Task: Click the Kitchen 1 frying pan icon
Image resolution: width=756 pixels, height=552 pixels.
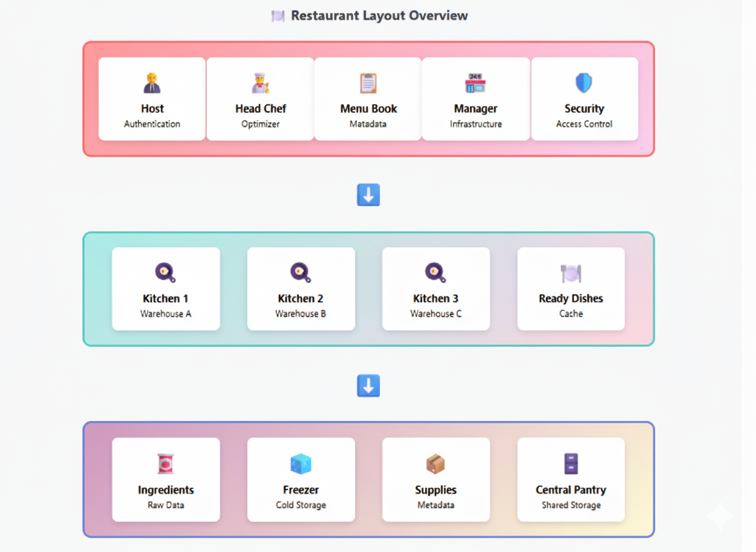Action: click(x=165, y=273)
